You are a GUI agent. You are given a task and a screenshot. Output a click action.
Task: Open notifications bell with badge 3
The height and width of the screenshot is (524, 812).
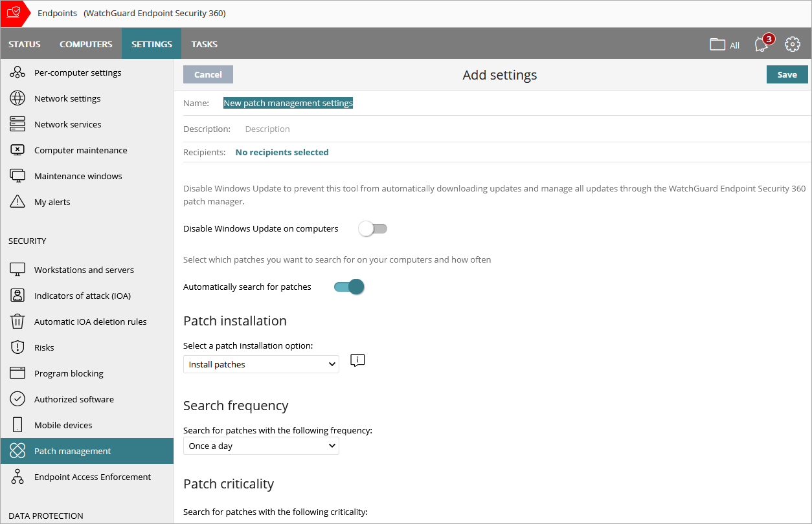click(762, 44)
